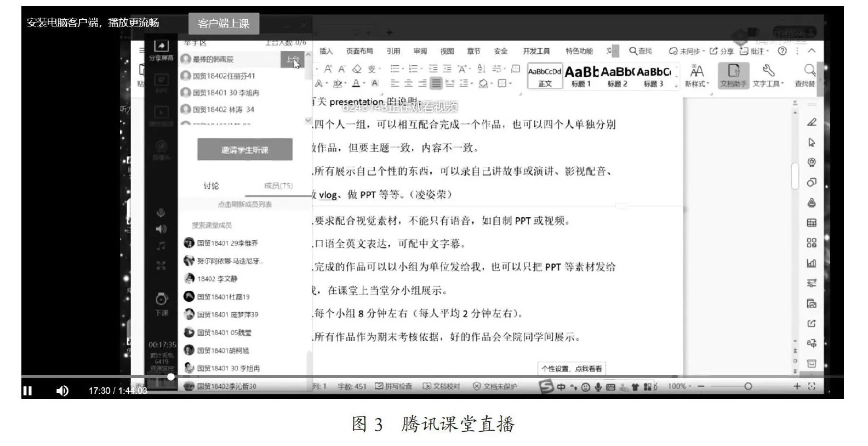Screen dimensions: 868x446
Task: Collapse the ribbon with the chevron
Action: 812,51
